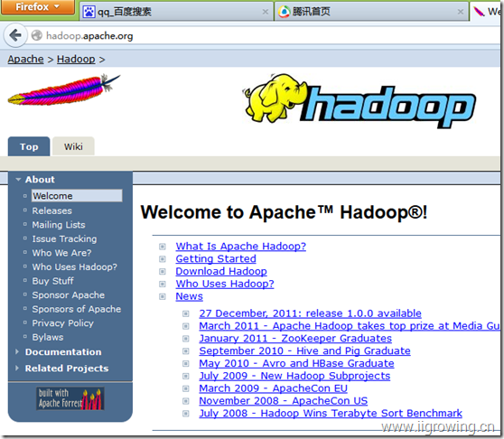Open Buy Stuff in the sidebar
Screen dimensions: 504x439
[x=52, y=281]
